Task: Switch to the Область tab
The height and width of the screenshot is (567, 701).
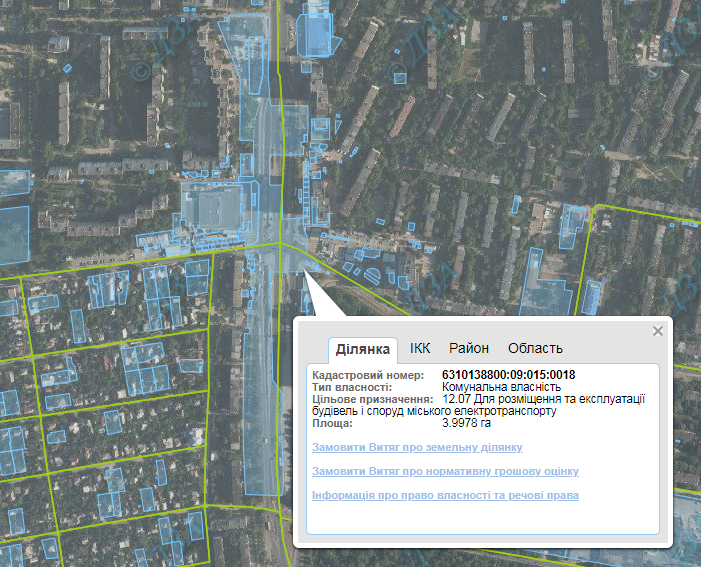Action: click(535, 348)
